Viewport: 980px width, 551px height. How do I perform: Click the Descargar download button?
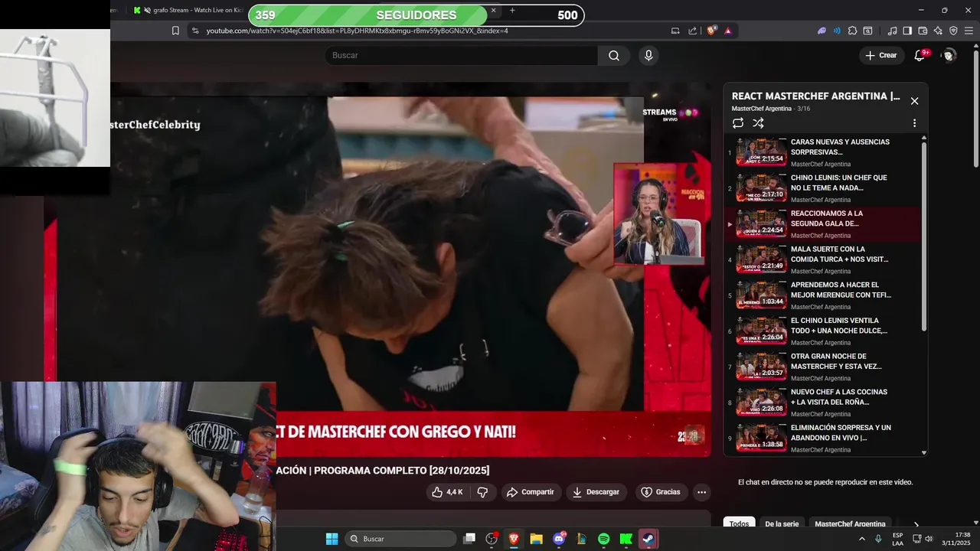coord(596,492)
